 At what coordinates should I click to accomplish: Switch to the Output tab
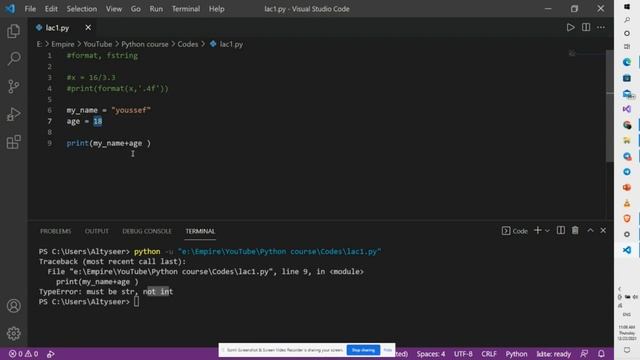pyautogui.click(x=97, y=231)
